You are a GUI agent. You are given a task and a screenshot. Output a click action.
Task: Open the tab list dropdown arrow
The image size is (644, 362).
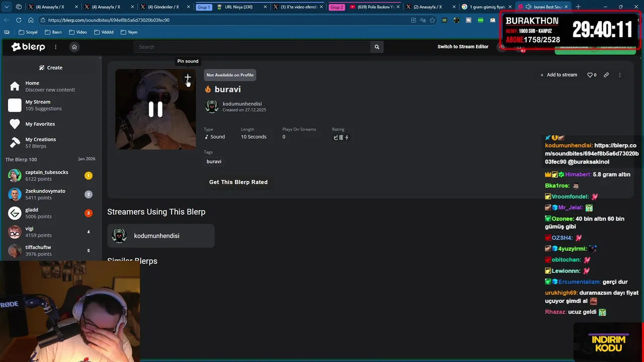6,7
